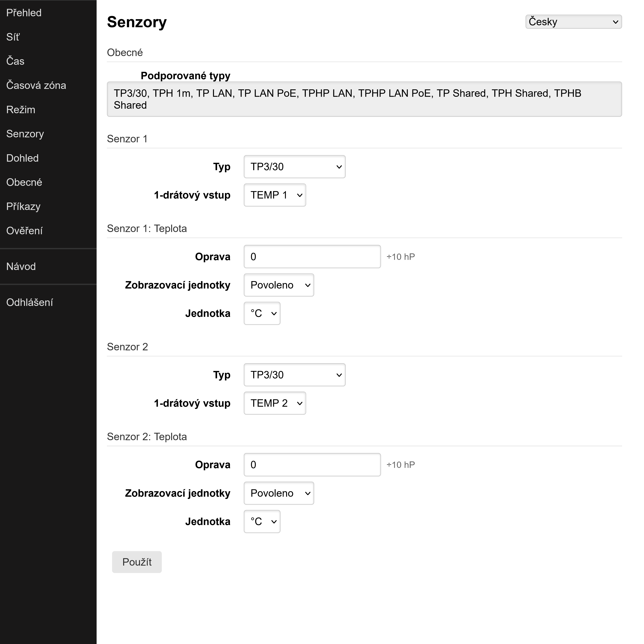Navigate to Příkazy settings
The width and height of the screenshot is (644, 644).
click(x=23, y=206)
